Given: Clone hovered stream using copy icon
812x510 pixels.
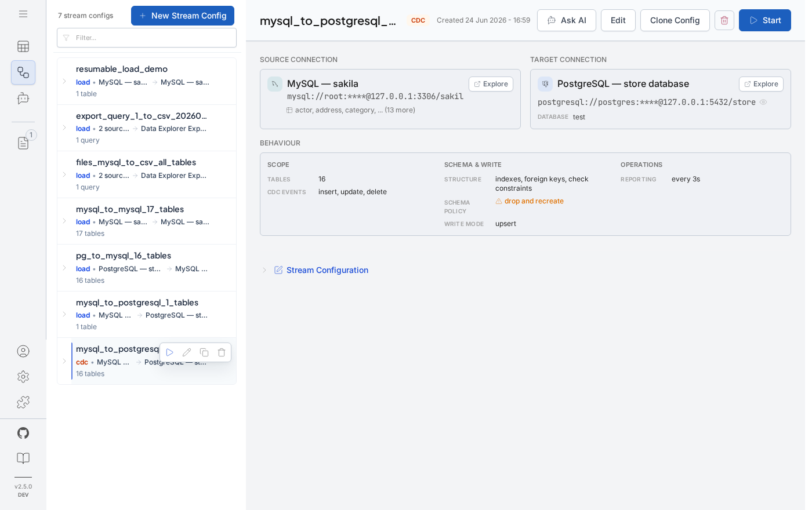Looking at the screenshot, I should click(x=204, y=352).
